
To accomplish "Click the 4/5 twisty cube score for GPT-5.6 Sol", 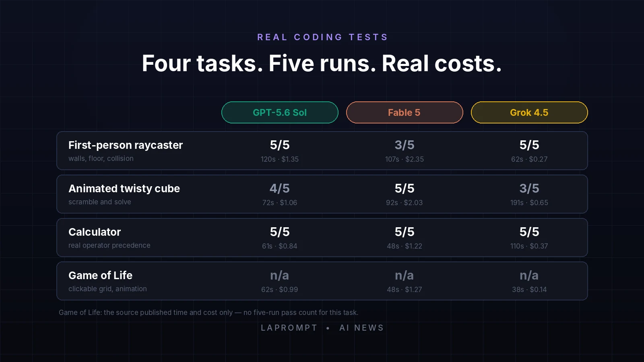I will [280, 189].
